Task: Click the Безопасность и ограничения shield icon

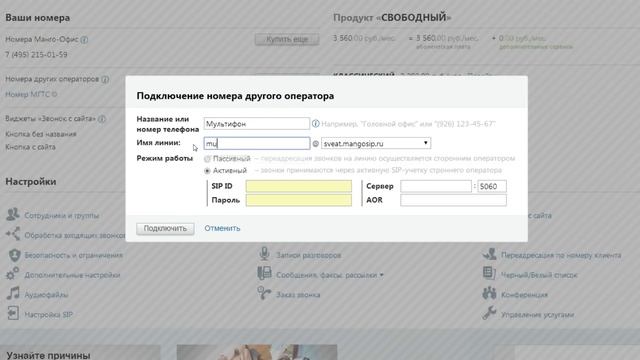Action: 14,255
